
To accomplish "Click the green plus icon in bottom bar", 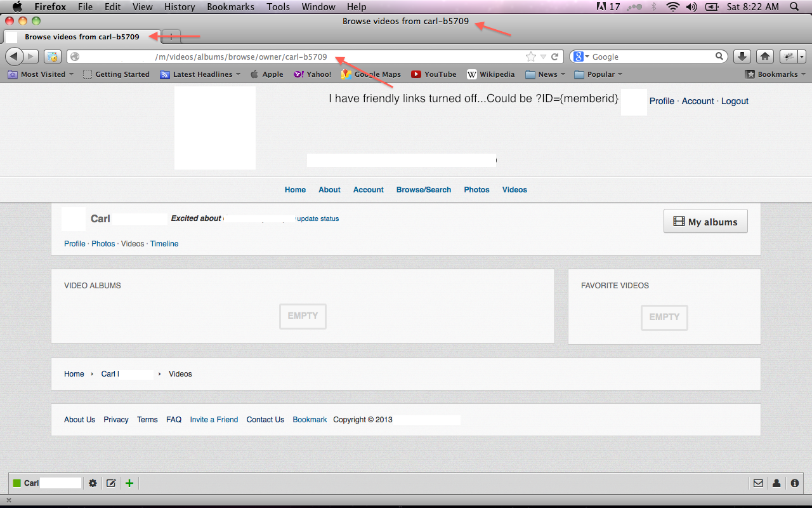I will click(129, 483).
